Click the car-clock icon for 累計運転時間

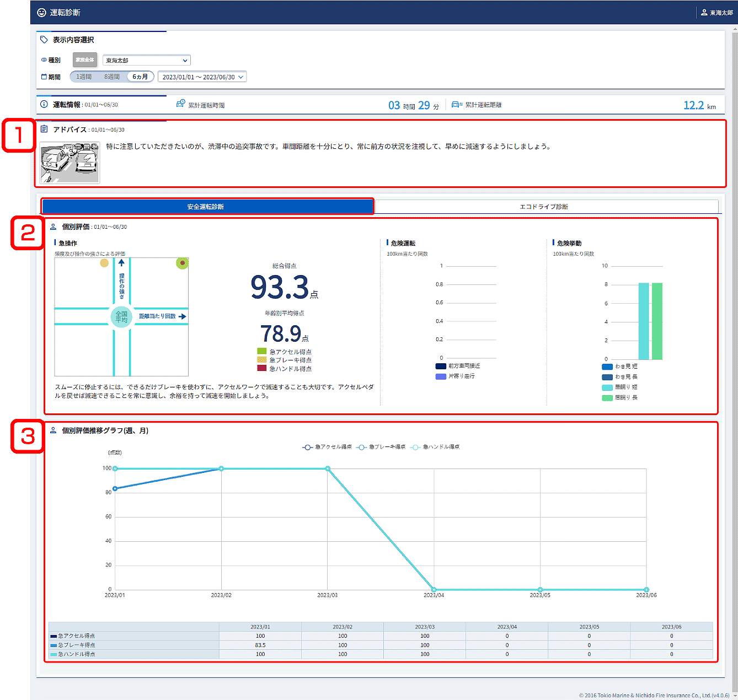point(180,104)
